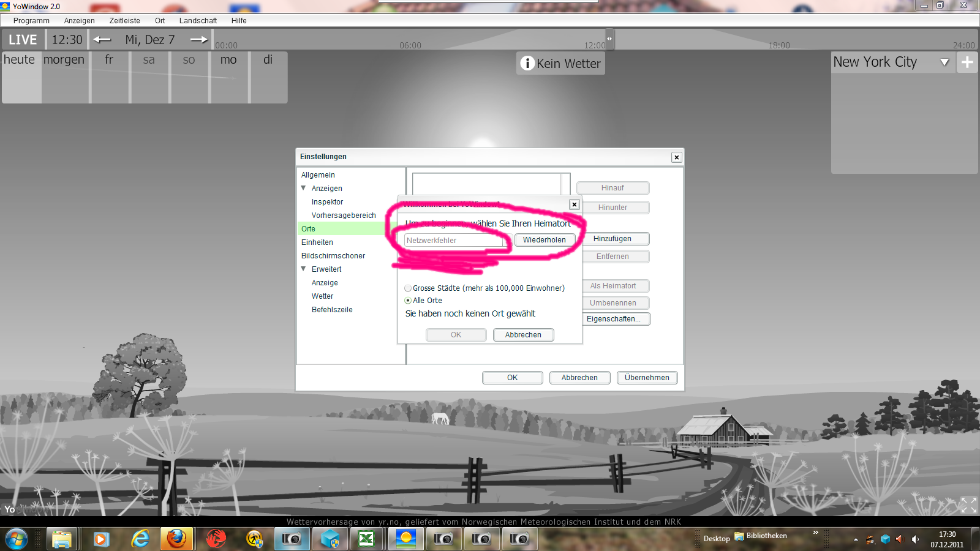Viewport: 980px width, 551px height.
Task: Open the Windows Start menu orb
Action: tap(16, 539)
